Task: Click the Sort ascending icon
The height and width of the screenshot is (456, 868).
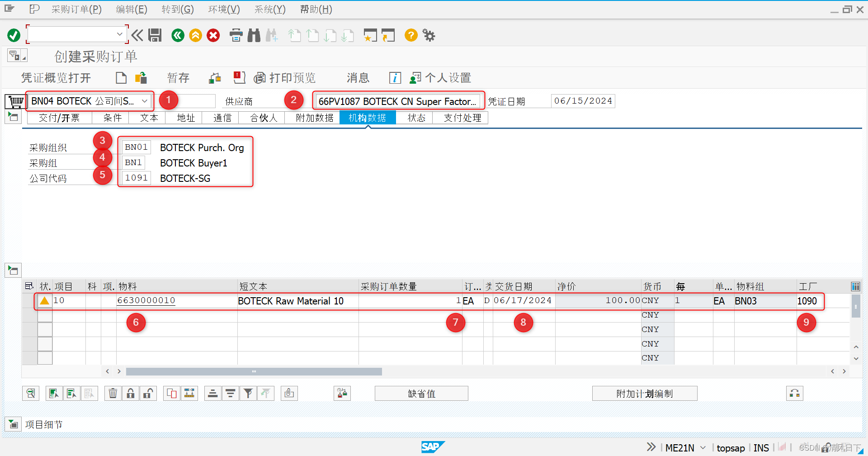Action: (x=212, y=394)
